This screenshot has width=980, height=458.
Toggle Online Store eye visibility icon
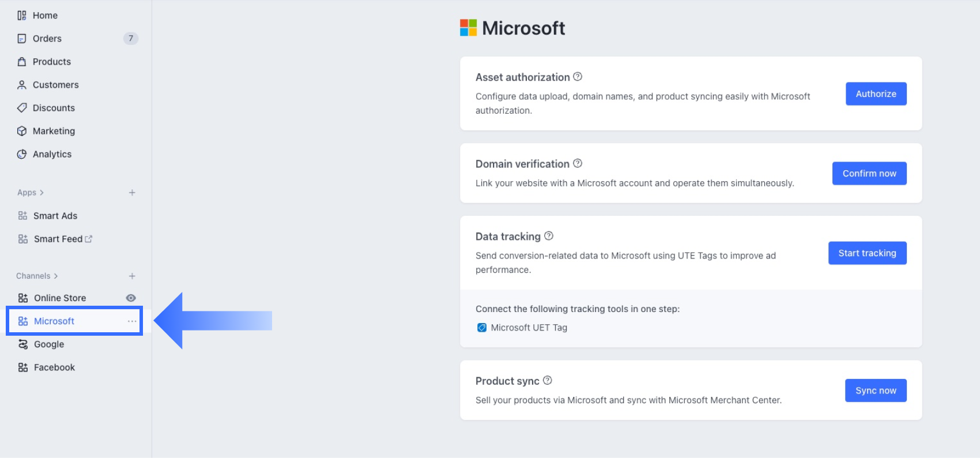tap(131, 298)
